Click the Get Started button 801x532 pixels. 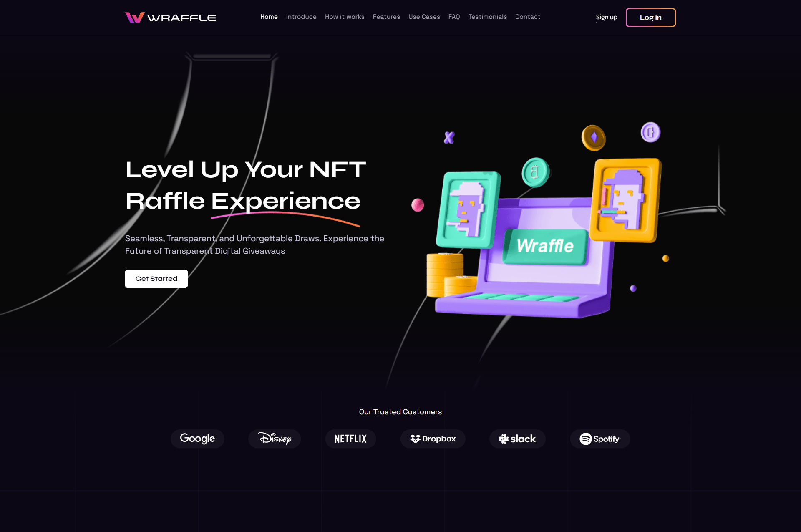156,278
